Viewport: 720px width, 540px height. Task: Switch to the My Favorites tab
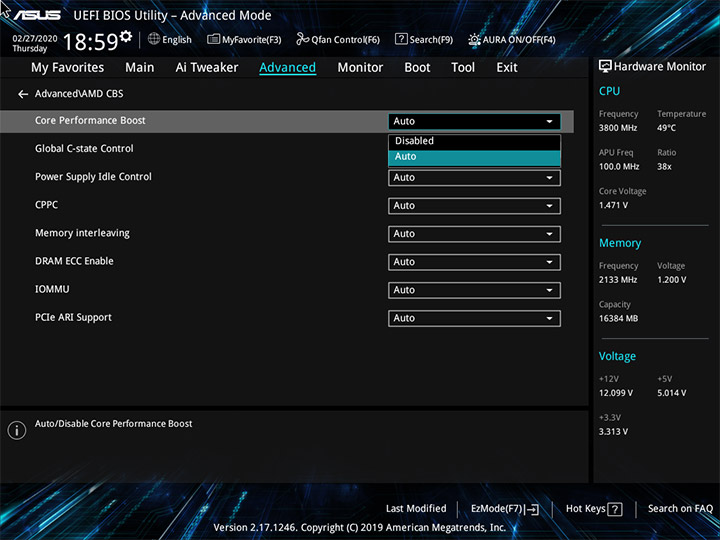click(68, 68)
